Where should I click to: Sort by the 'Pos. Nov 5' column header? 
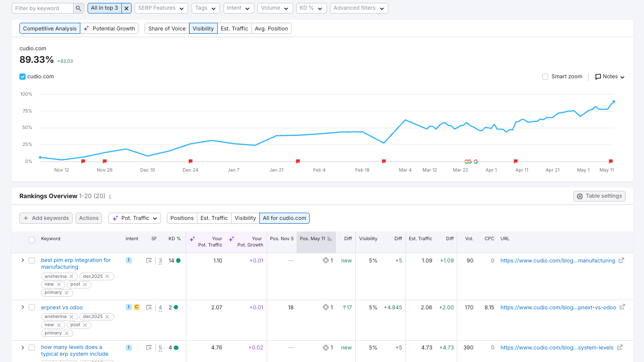tap(282, 239)
